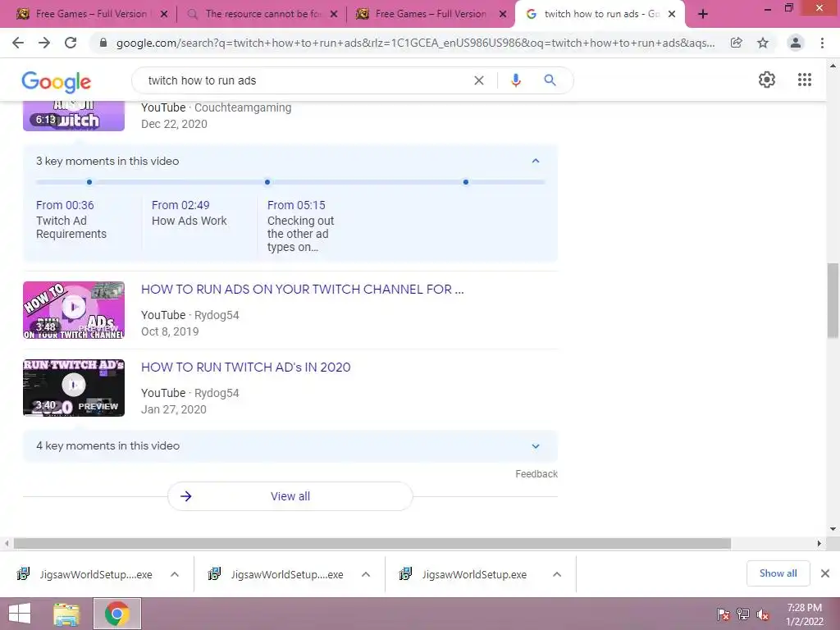Click the vertical page scrollbar thumb
840x630 pixels.
[833, 300]
